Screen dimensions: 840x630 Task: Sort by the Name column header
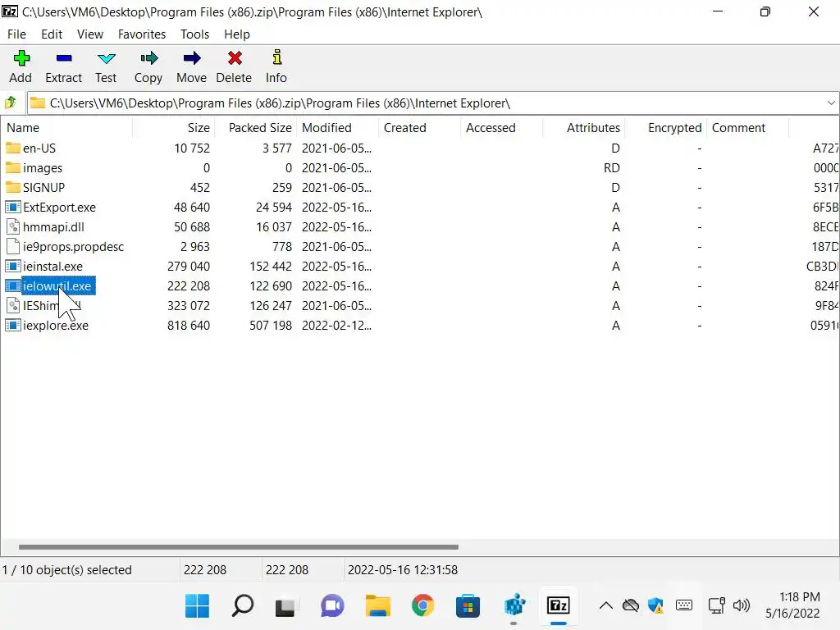pyautogui.click(x=66, y=127)
